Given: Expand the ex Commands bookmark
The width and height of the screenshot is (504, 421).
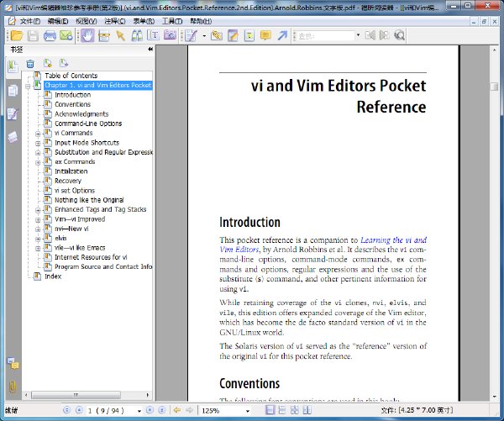Looking at the screenshot, I should 38,162.
